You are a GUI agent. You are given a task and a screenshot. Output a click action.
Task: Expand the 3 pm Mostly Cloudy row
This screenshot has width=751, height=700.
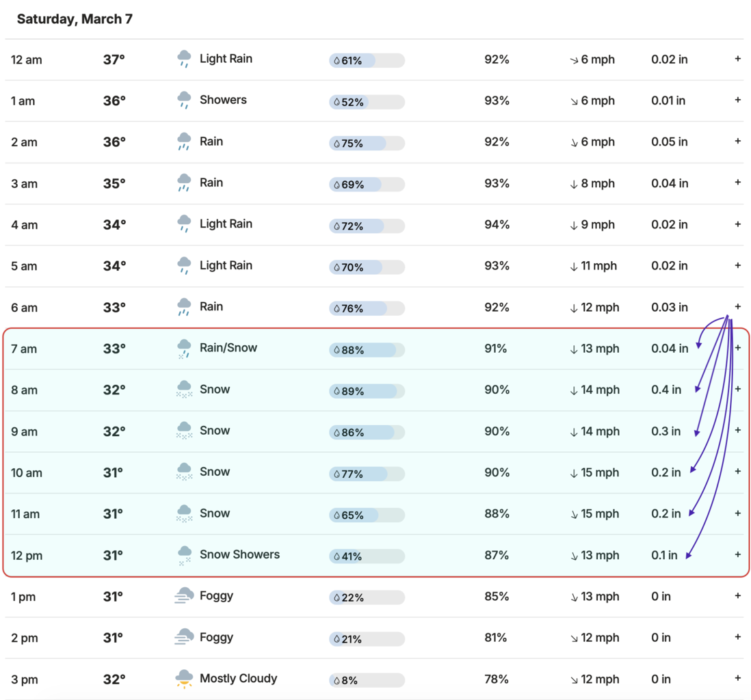pyautogui.click(x=737, y=679)
